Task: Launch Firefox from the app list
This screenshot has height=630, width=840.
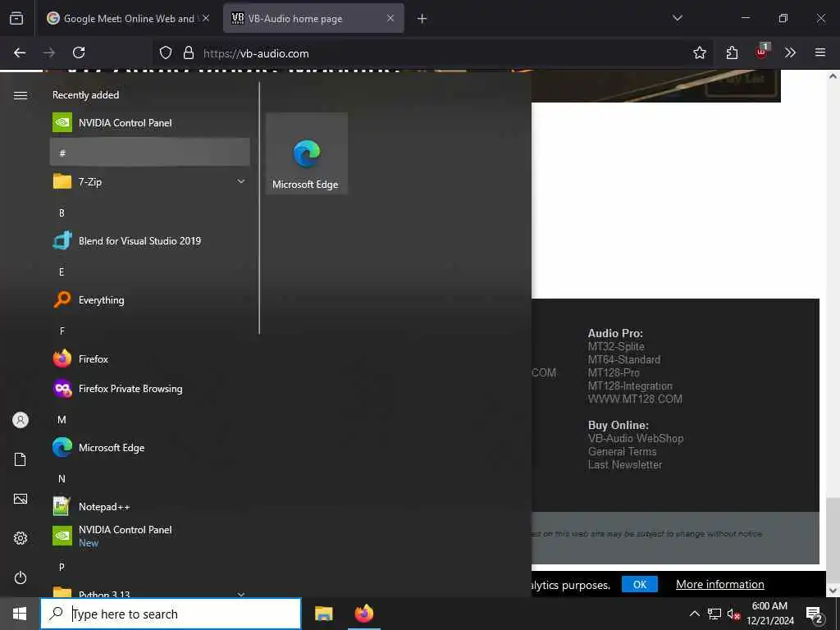Action: click(x=150, y=359)
